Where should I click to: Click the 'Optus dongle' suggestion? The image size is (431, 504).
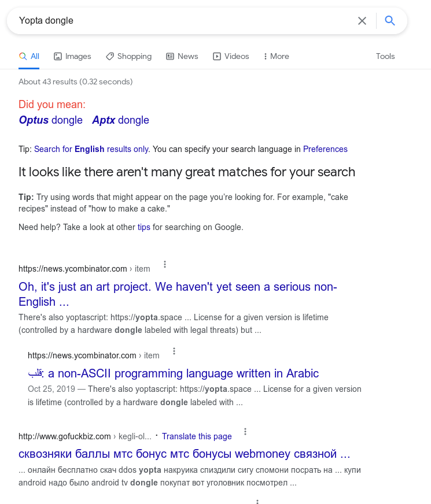[51, 120]
